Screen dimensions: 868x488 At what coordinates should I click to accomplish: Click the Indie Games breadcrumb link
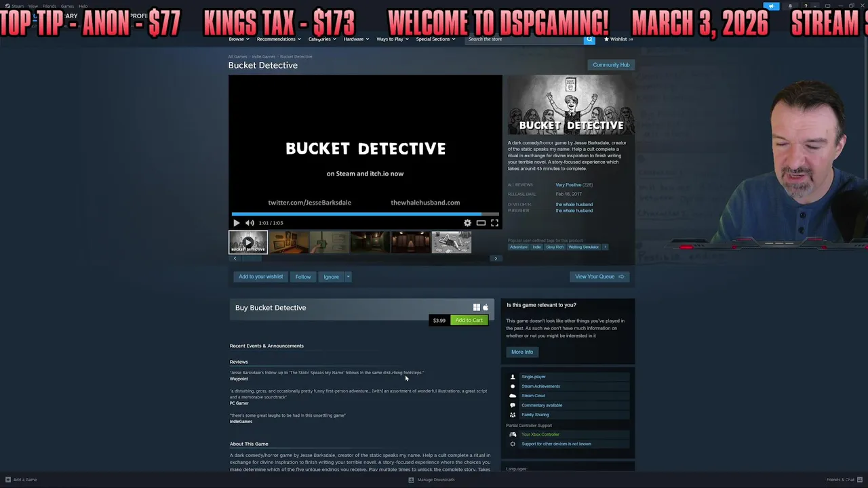tap(264, 57)
